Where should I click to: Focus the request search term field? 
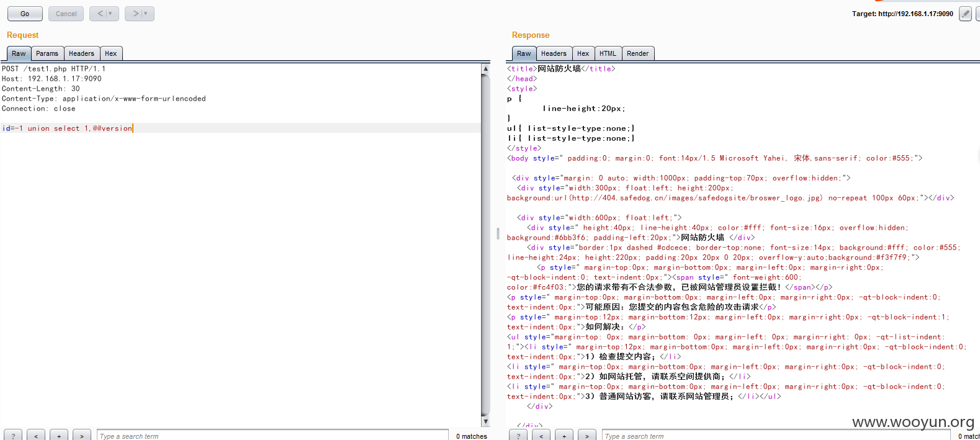pos(272,436)
